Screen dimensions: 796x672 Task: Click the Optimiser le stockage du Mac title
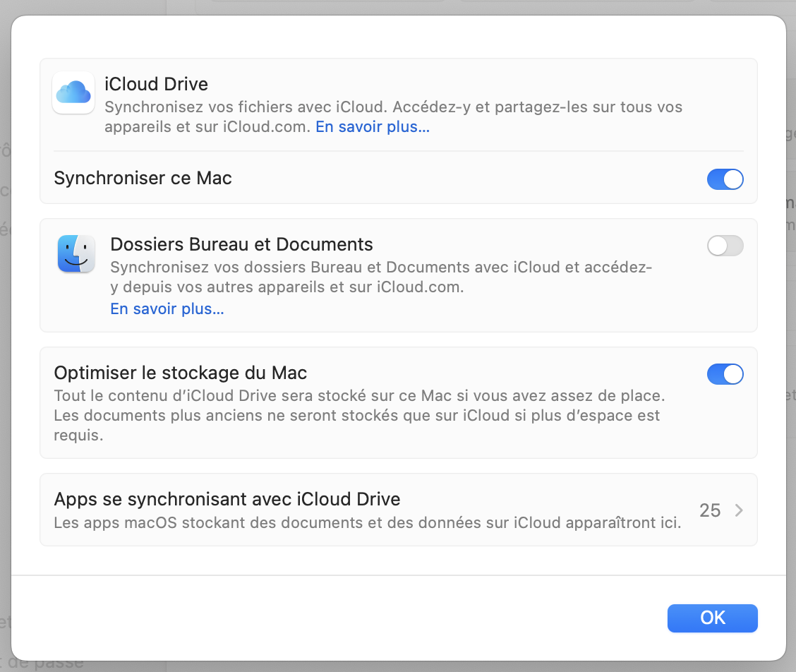pyautogui.click(x=181, y=373)
